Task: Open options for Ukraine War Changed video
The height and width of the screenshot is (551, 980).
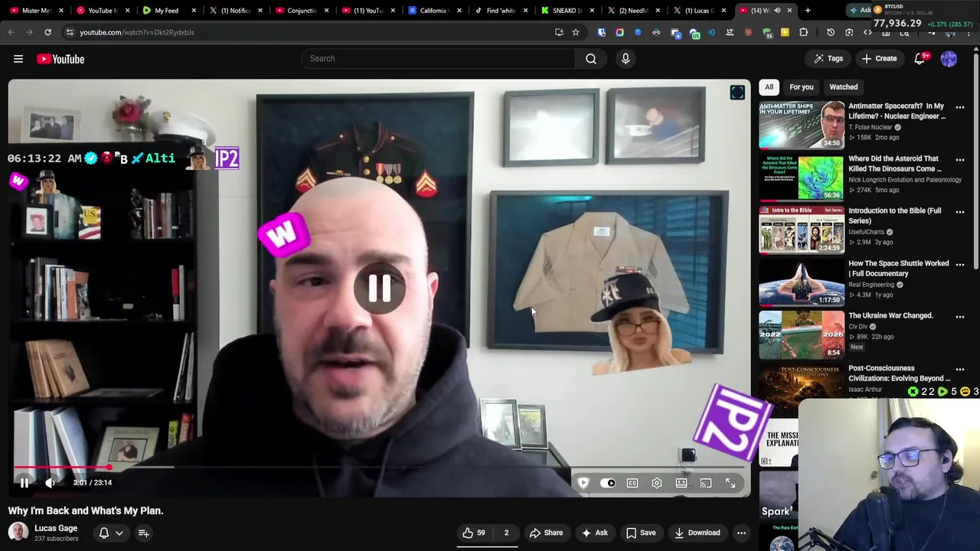Action: pos(960,317)
